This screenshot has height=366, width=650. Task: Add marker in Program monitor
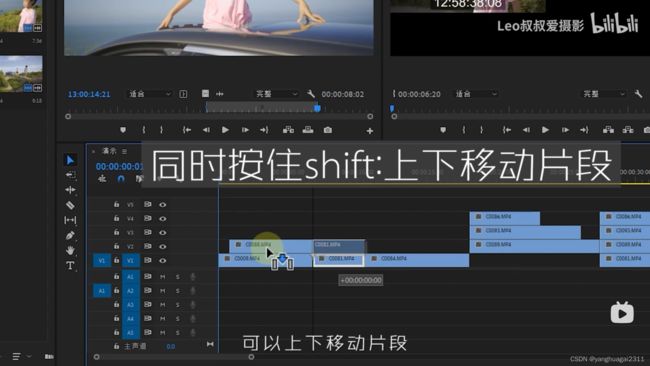pyautogui.click(x=443, y=130)
